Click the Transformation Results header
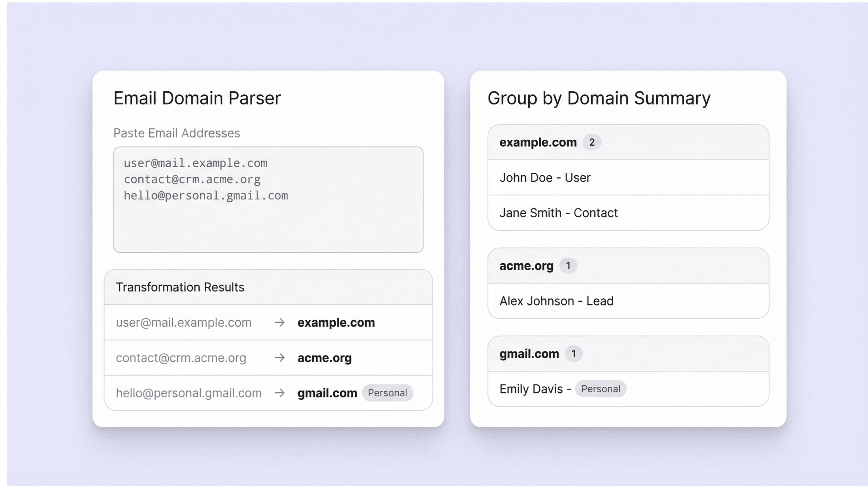Screen dimensions: 868x488 click(x=180, y=287)
